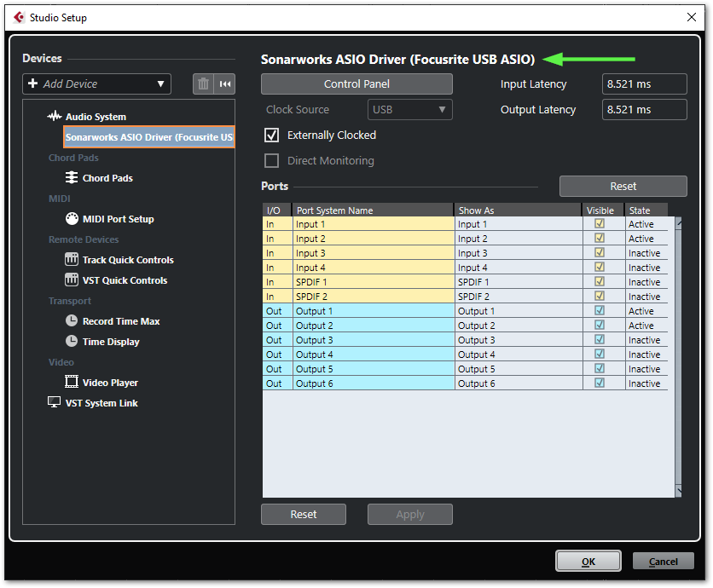Screen dimensions: 713x588
Task: Open the Clock Source USB dropdown
Action: [x=409, y=110]
